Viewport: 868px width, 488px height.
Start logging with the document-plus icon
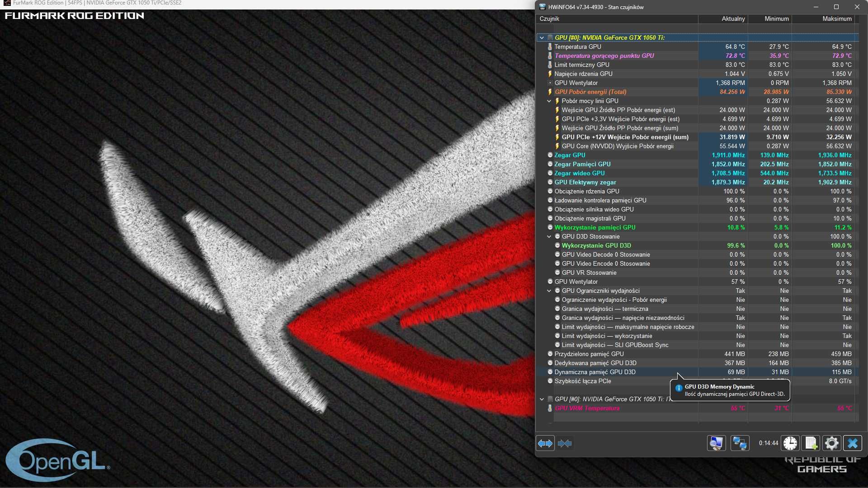[x=811, y=443]
